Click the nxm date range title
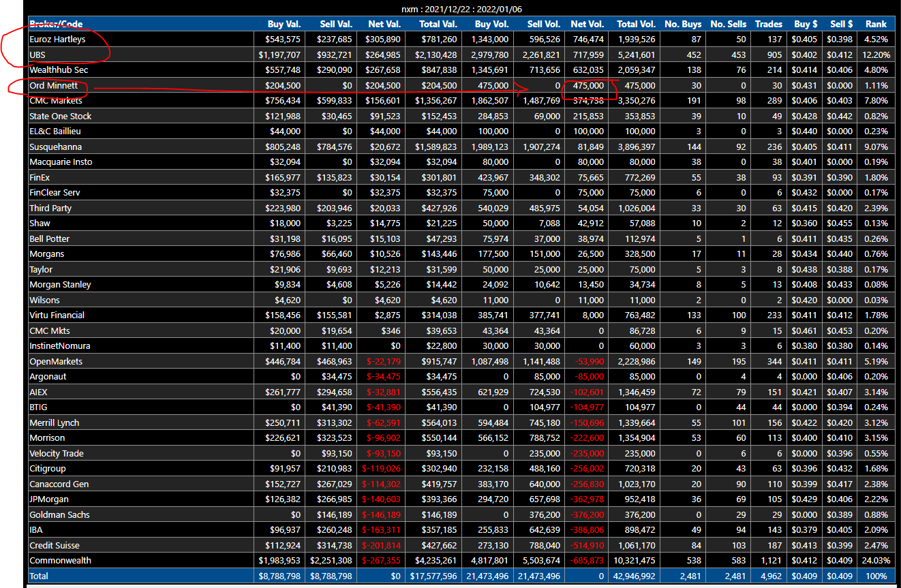The height and width of the screenshot is (588, 901). (461, 10)
